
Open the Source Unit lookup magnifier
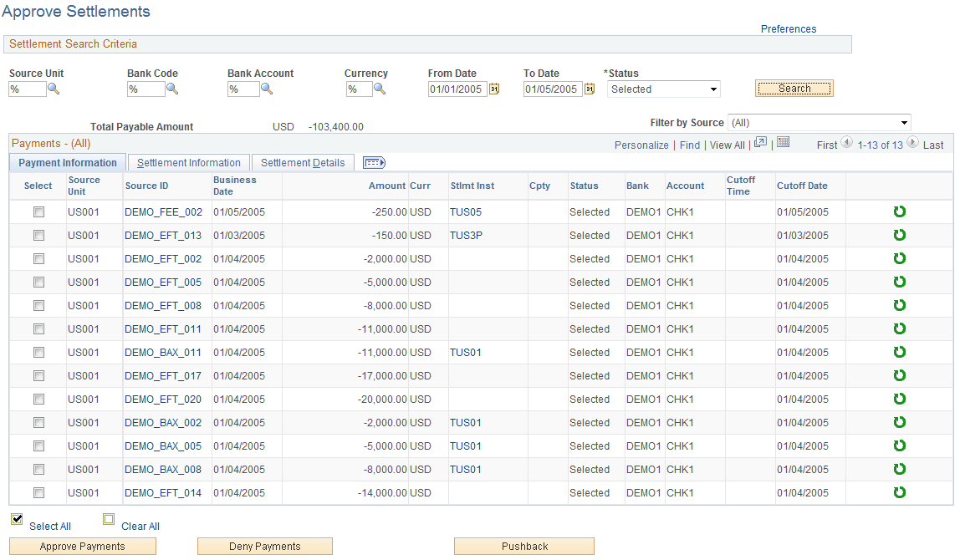coord(54,89)
